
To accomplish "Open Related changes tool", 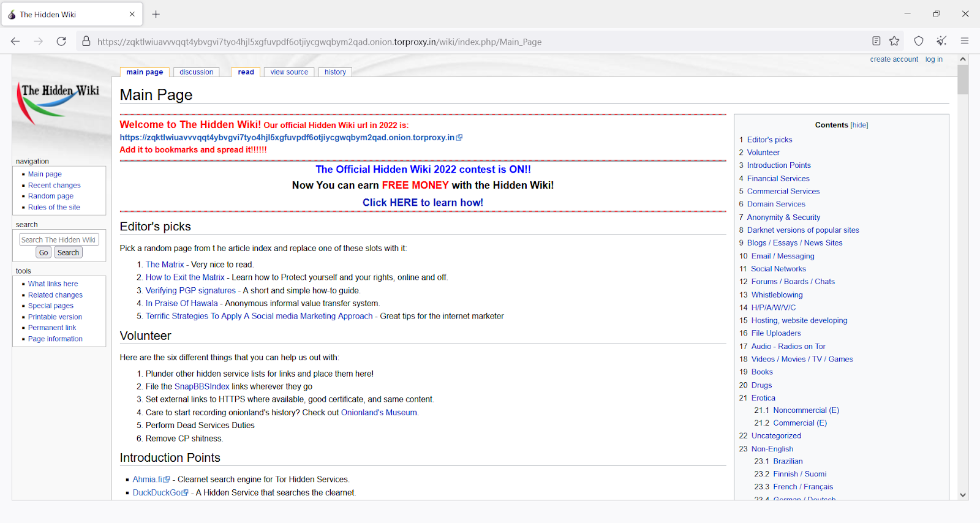I will (x=55, y=295).
